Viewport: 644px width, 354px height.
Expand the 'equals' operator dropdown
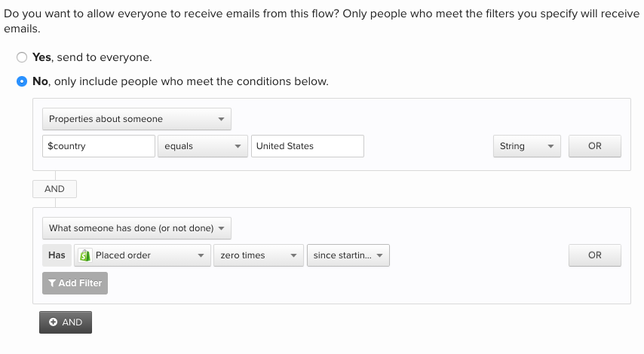click(203, 146)
